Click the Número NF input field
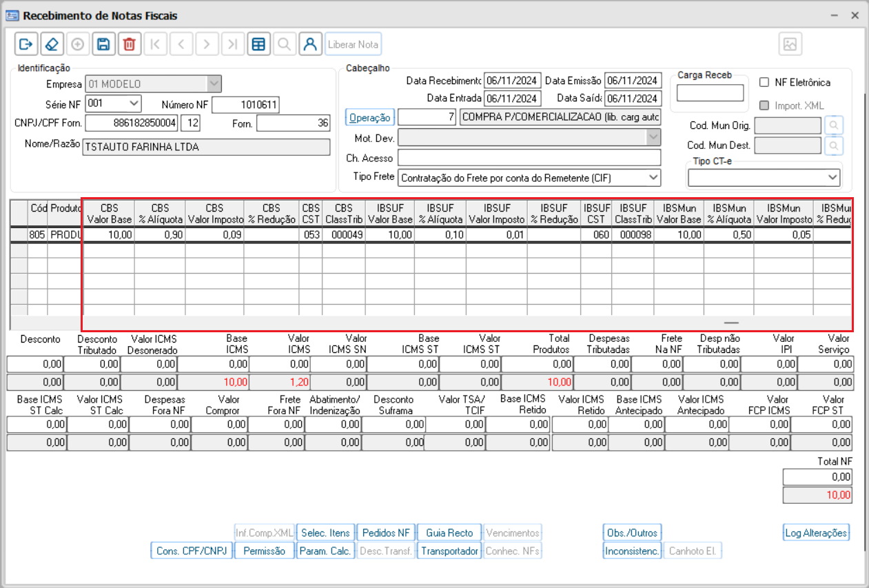Viewport: 869px width, 588px height. [x=246, y=105]
